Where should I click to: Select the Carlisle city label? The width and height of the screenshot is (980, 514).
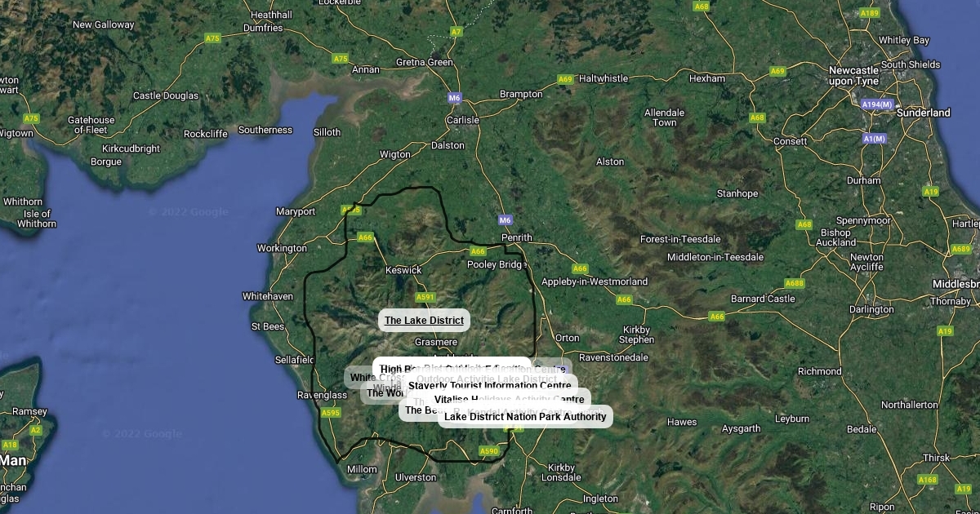coord(463,120)
